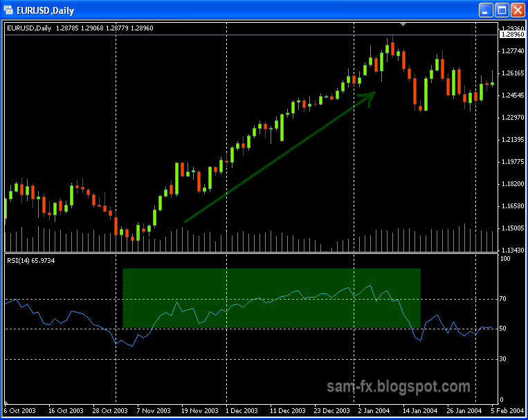Screen dimensions: 528x420
Task: Click the 1.24545 price scale label
Action: coord(513,95)
